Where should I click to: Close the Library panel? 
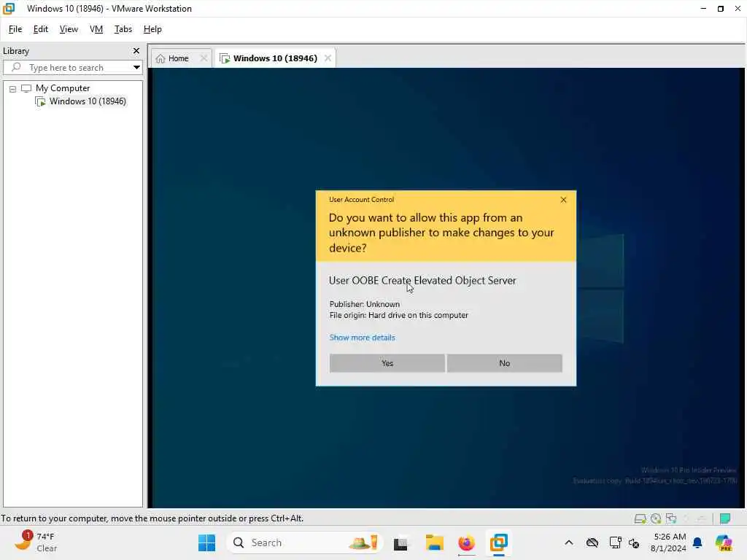pos(136,50)
